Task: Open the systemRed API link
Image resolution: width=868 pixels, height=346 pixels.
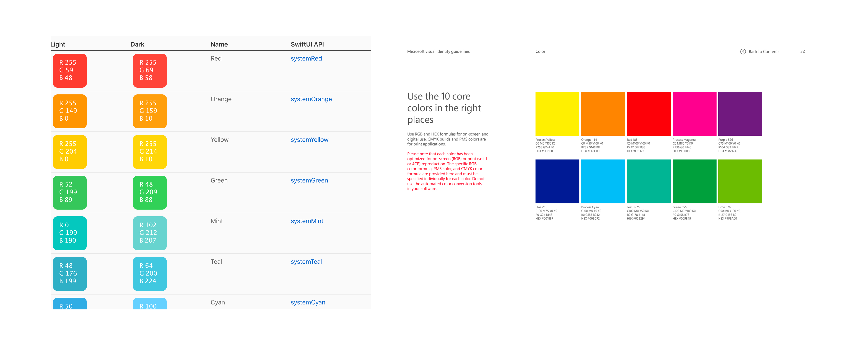Action: 306,58
